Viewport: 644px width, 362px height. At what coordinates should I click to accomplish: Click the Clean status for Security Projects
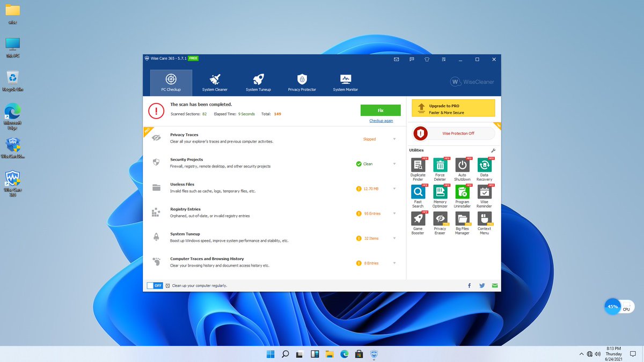point(364,164)
